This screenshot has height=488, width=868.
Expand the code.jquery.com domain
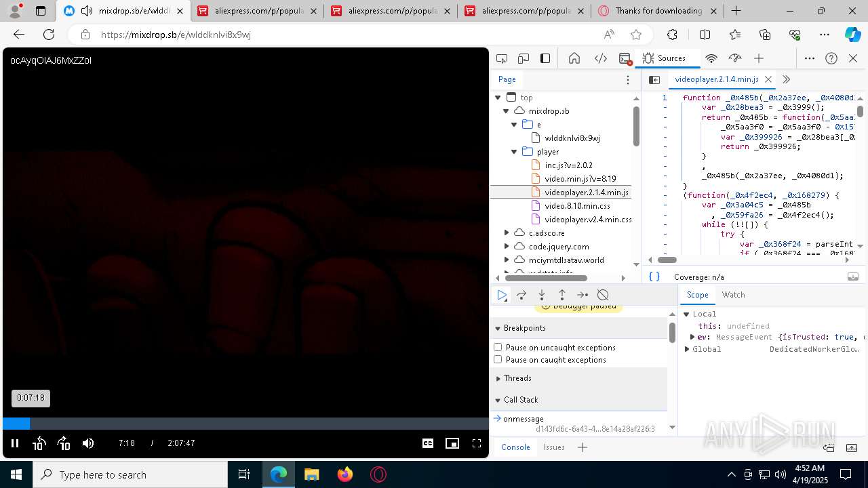(506, 247)
